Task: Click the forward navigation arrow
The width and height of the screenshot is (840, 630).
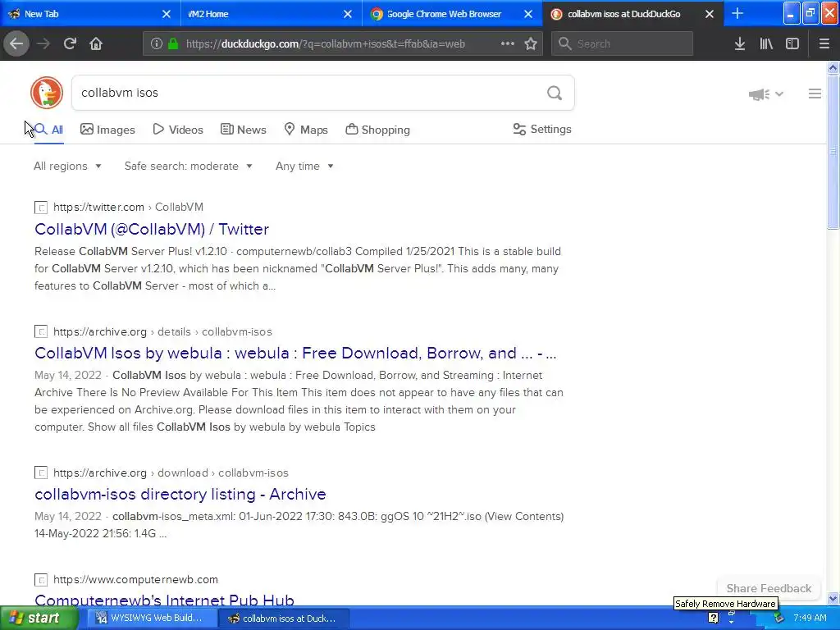Action: tap(43, 43)
